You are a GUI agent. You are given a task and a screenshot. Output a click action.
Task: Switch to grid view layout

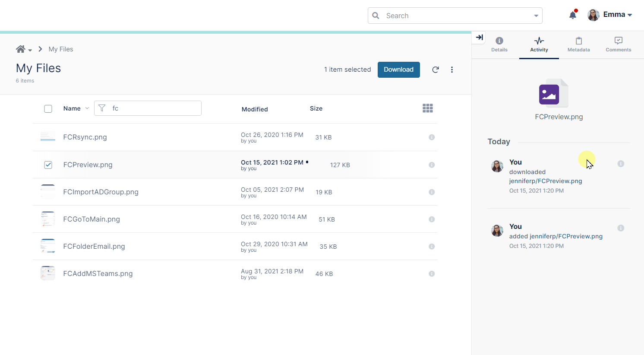tap(427, 108)
